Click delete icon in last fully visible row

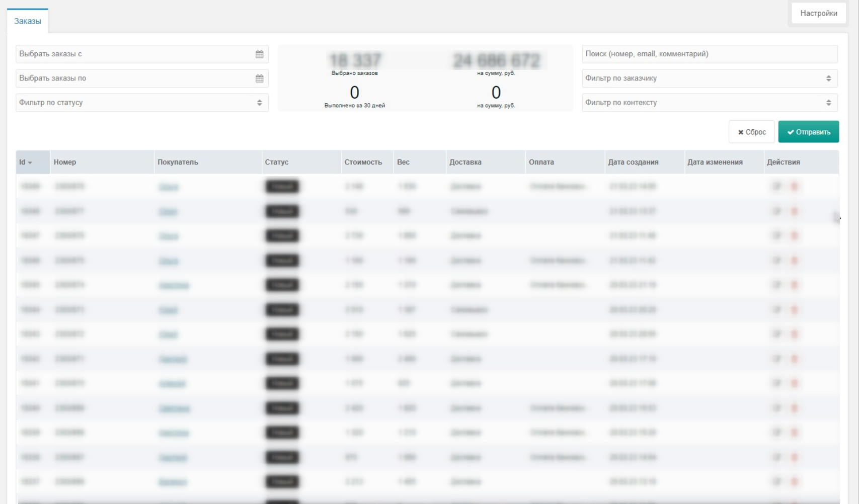tap(794, 482)
